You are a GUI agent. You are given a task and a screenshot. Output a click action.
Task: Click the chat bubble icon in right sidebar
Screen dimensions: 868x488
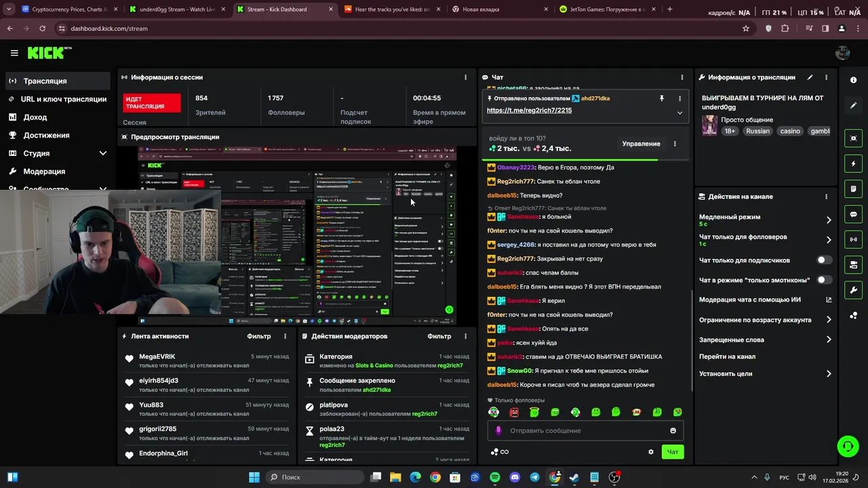[x=853, y=214]
